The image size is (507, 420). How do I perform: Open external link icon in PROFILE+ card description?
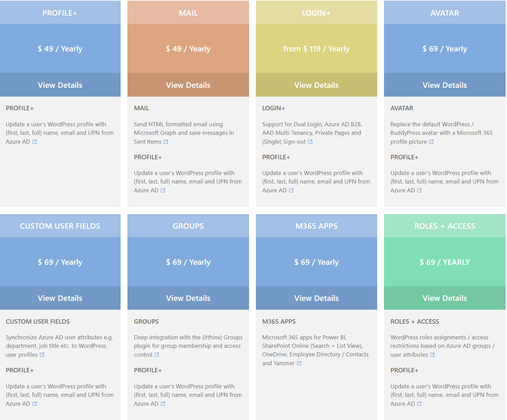click(x=35, y=142)
